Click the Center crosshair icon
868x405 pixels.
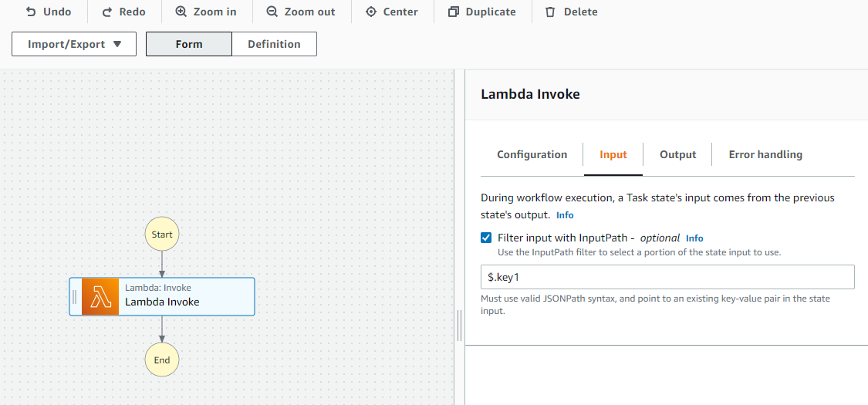371,12
